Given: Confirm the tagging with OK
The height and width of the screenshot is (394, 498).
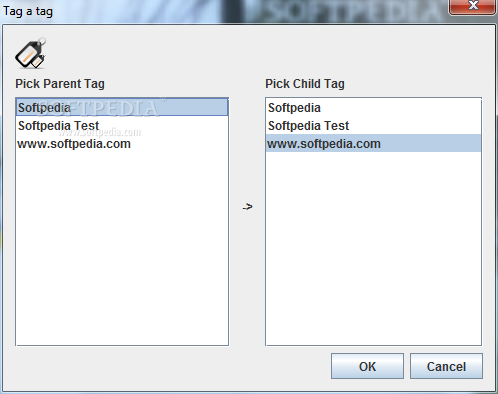Looking at the screenshot, I should (x=367, y=366).
